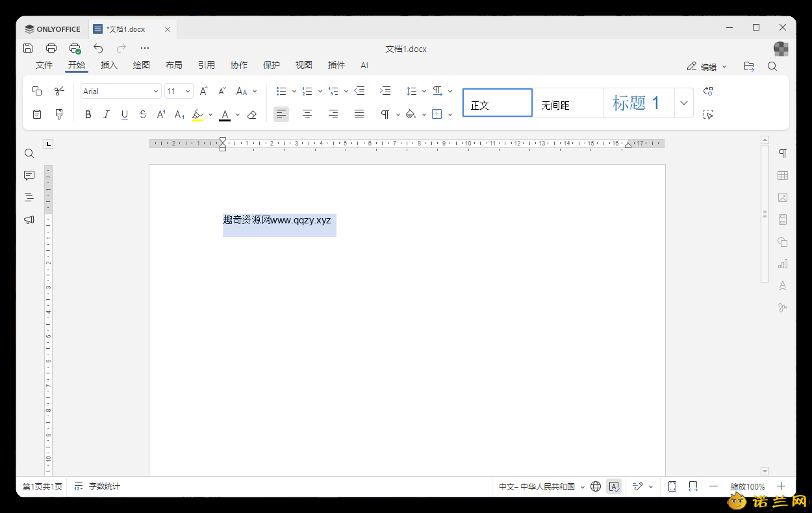Open shape settings in right sidebar
This screenshot has width=812, height=513.
783,242
